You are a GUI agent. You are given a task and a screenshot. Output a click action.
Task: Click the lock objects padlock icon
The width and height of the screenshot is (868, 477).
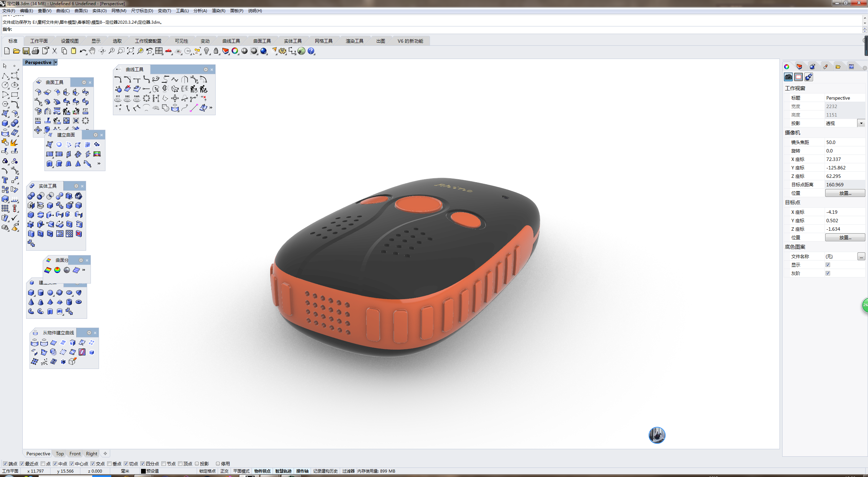coord(216,51)
